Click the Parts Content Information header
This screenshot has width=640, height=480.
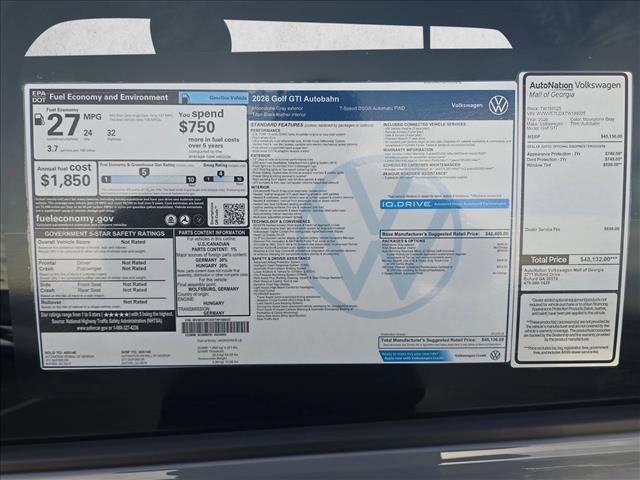212,232
